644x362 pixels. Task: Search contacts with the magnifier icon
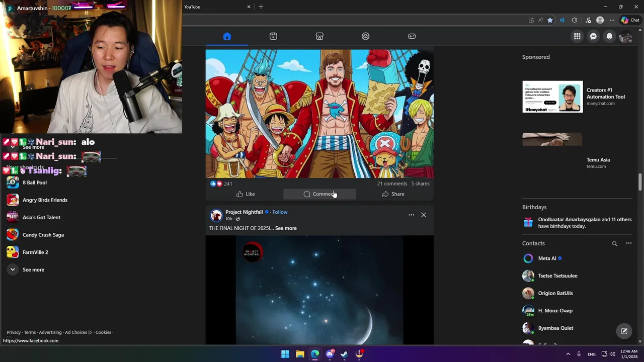click(x=614, y=243)
